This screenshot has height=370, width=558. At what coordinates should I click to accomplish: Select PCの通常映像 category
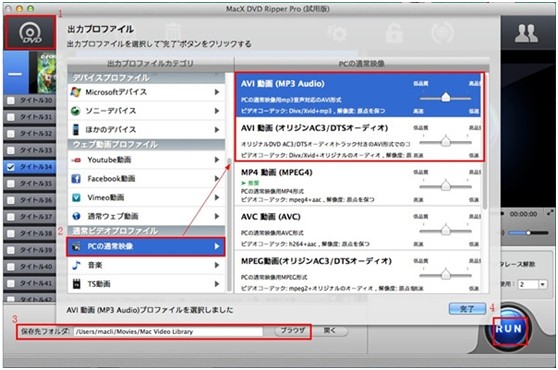coord(146,246)
